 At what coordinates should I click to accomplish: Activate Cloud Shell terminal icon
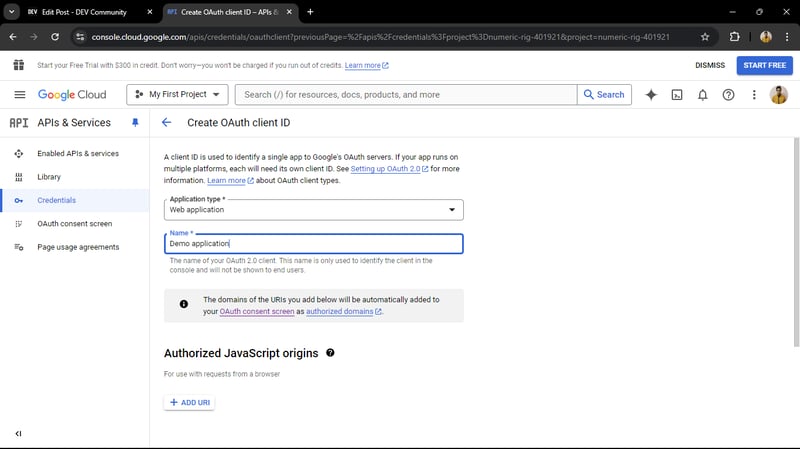[x=677, y=95]
